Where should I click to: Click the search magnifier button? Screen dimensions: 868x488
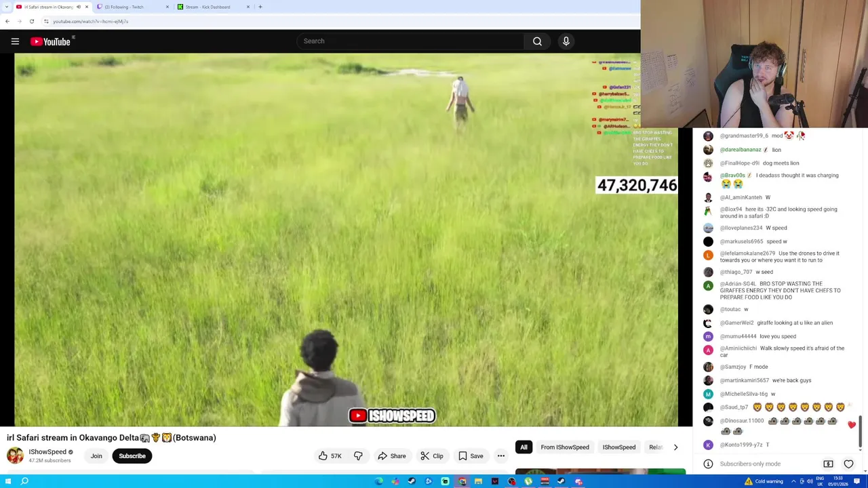coord(537,41)
